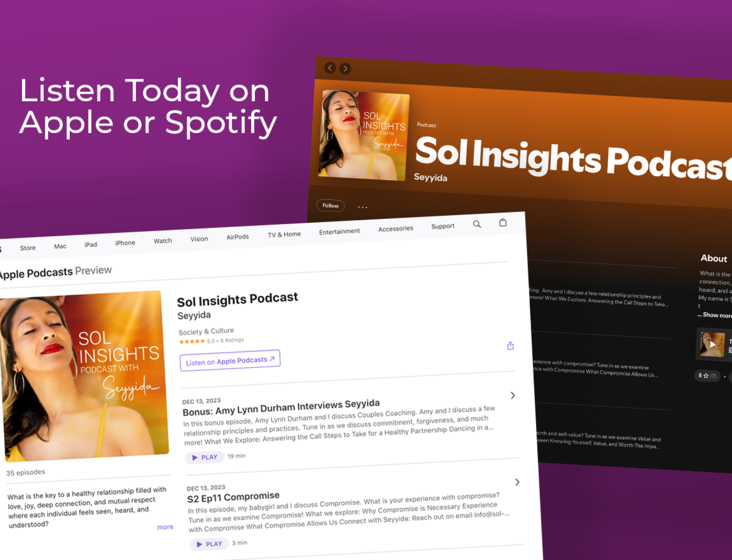Go forward with Spotify right arrow
Image resolution: width=732 pixels, height=560 pixels.
(x=345, y=68)
